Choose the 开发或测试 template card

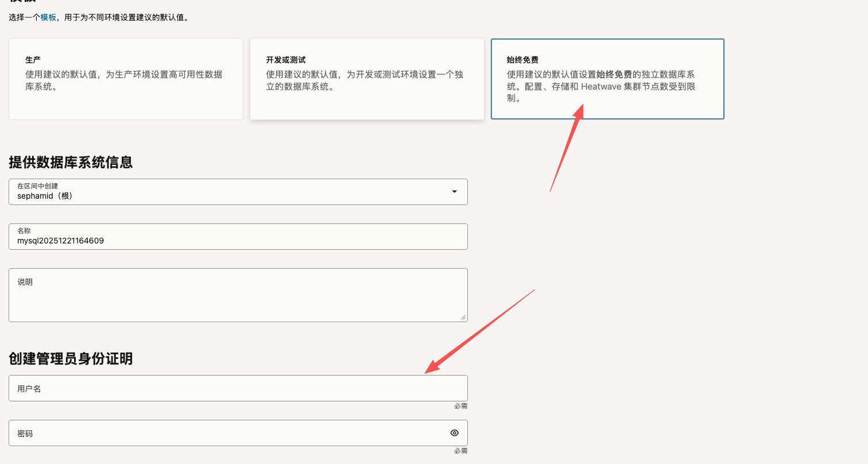pos(367,79)
